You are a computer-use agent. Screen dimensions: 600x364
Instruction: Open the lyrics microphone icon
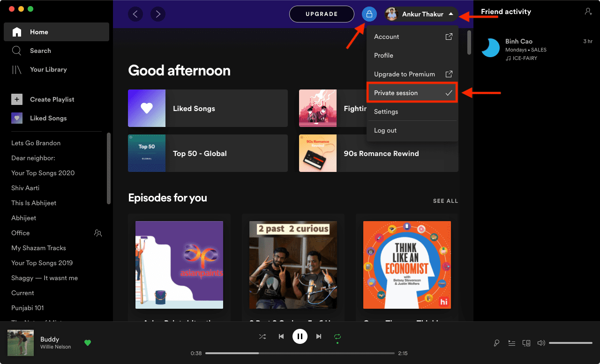(x=496, y=343)
